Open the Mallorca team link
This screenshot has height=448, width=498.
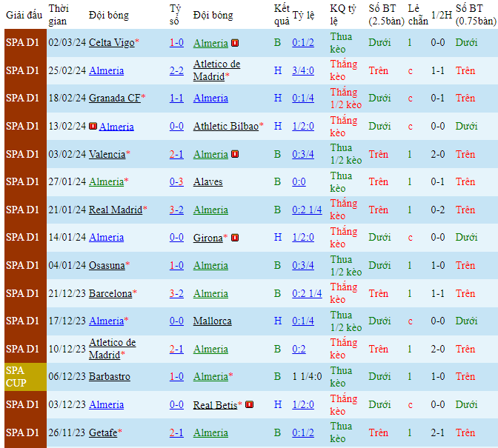pyautogui.click(x=212, y=321)
